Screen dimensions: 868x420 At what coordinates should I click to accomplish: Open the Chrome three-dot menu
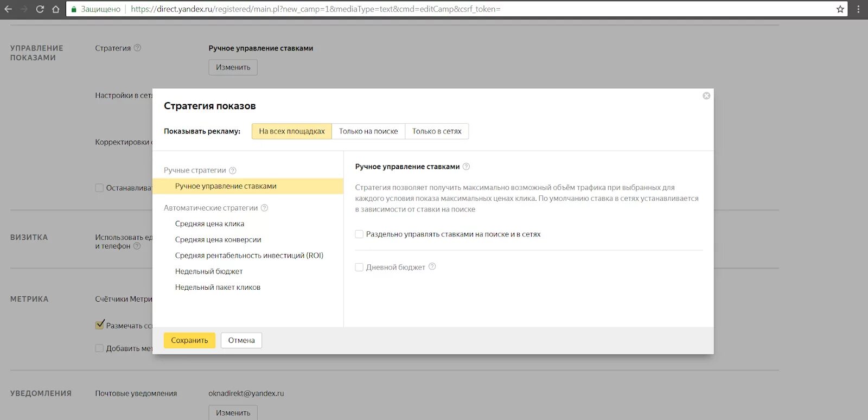click(858, 9)
